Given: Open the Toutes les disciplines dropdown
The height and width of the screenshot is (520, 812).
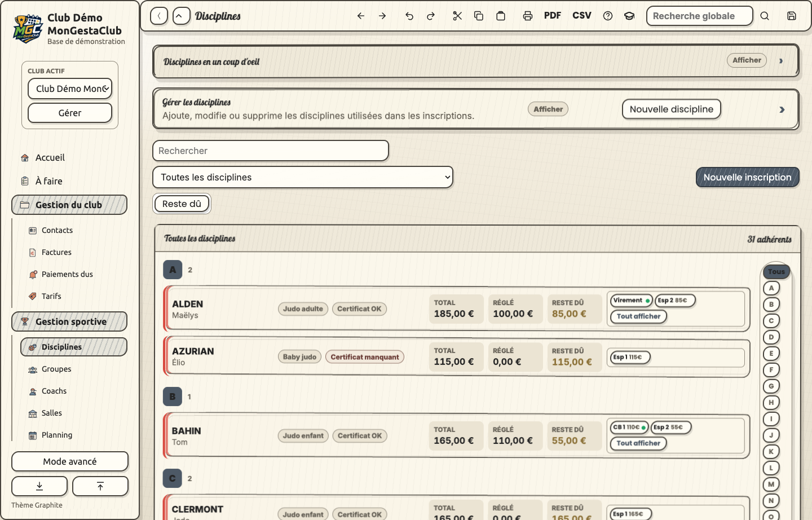Looking at the screenshot, I should (303, 177).
